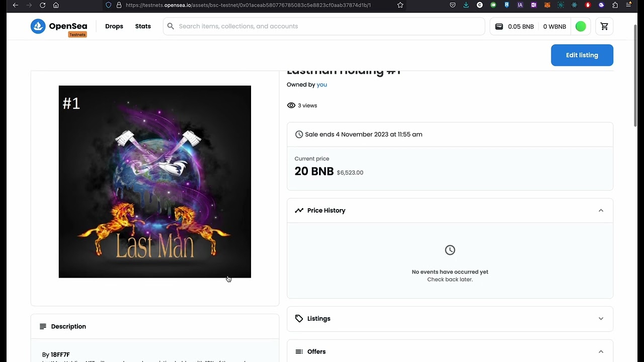Click the 20 BNB current price
The width and height of the screenshot is (644, 362).
[x=314, y=171]
